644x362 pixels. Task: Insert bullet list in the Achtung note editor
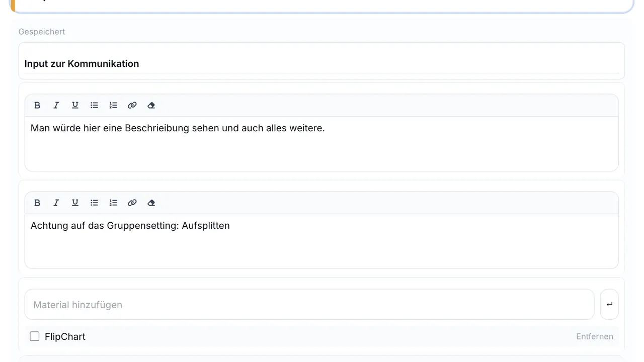pos(94,203)
